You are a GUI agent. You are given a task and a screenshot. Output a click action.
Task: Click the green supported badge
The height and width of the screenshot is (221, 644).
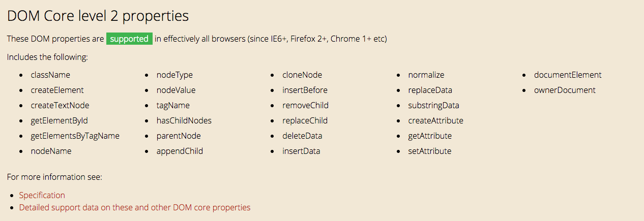click(x=129, y=39)
